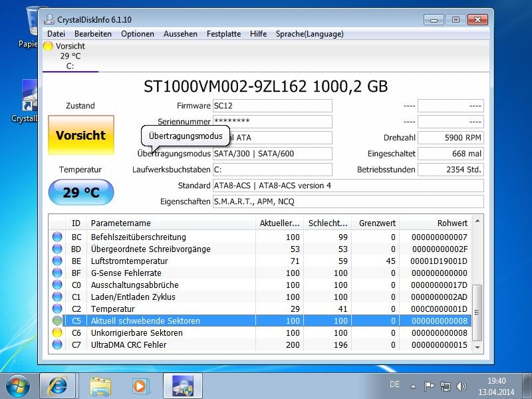Click the SMART list scrollbar thumb
Image resolution: width=532 pixels, height=399 pixels.
point(477,313)
